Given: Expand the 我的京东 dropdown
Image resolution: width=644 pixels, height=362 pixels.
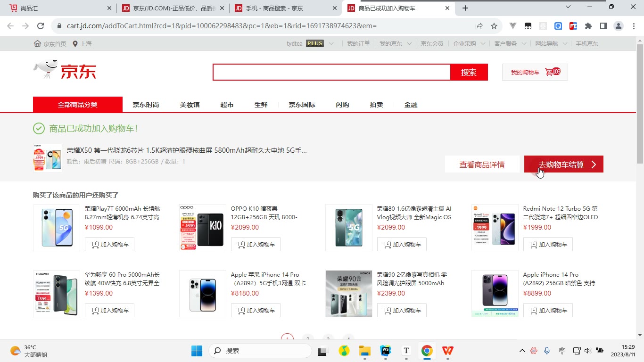Looking at the screenshot, I should pos(409,44).
